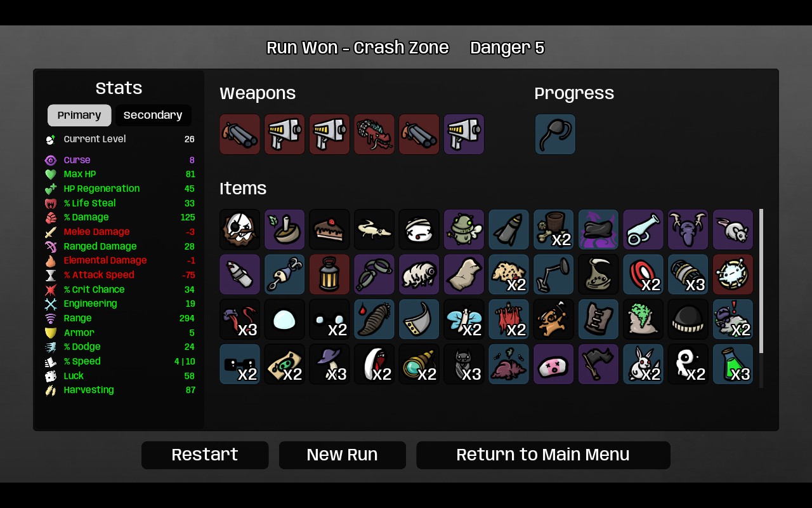Click the Progress whip item icon
This screenshot has width=812, height=508.
tap(555, 134)
